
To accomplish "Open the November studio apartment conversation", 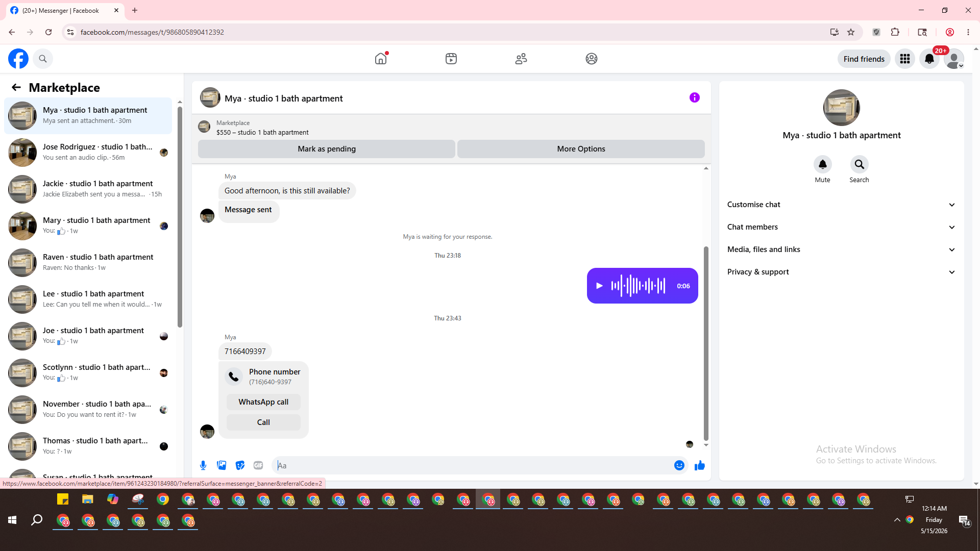I will pos(88,410).
